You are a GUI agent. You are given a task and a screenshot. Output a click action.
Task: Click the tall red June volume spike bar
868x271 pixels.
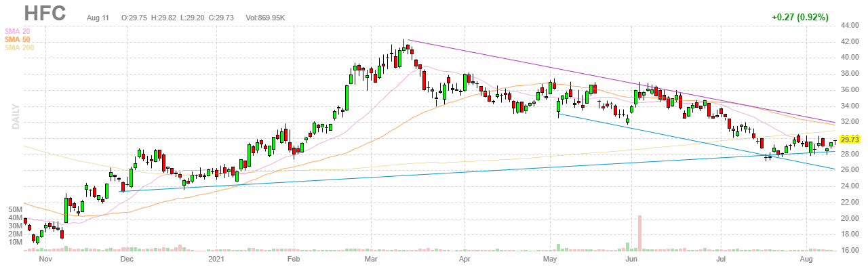(x=639, y=233)
